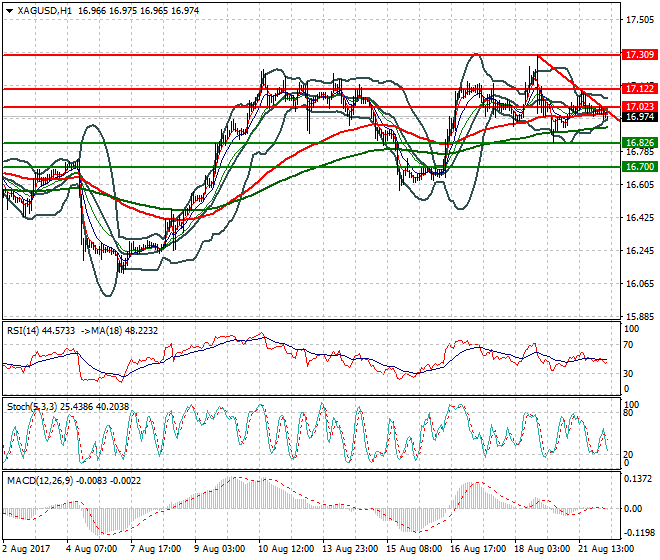Select the MACD scale value -0.1198
Image resolution: width=660 pixels, height=560 pixels.
coord(638,533)
